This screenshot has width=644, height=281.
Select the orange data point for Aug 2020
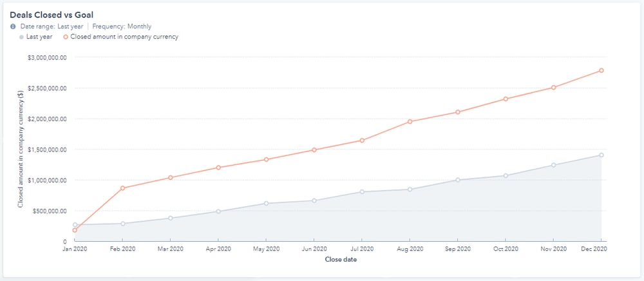410,122
